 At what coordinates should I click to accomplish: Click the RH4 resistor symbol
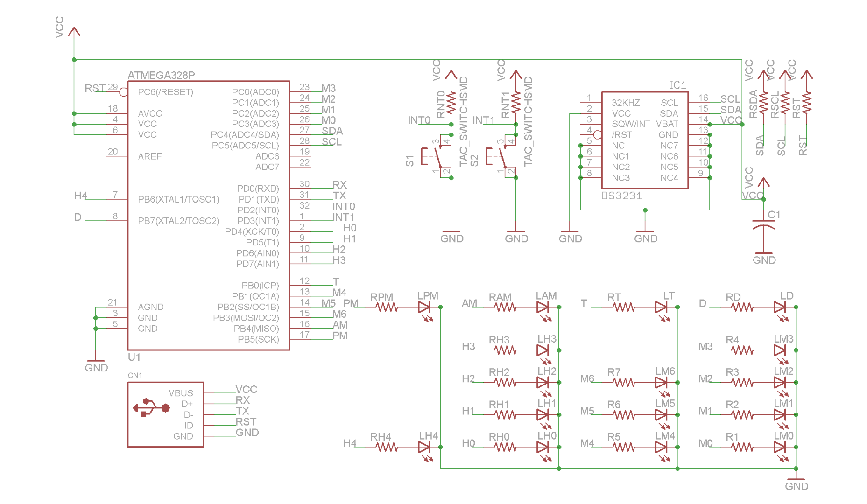[x=387, y=447]
